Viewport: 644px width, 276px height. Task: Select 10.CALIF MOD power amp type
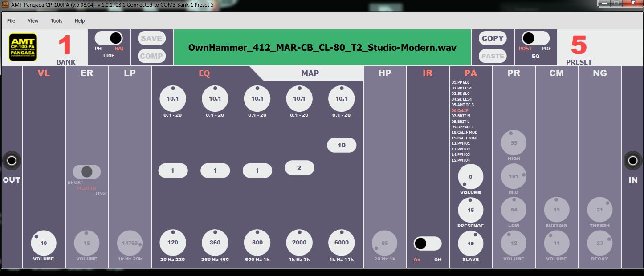click(464, 132)
